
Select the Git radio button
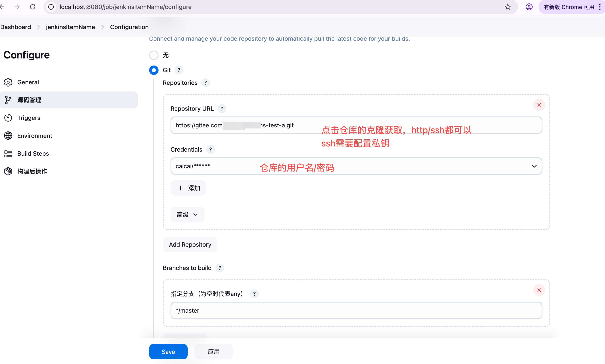154,70
